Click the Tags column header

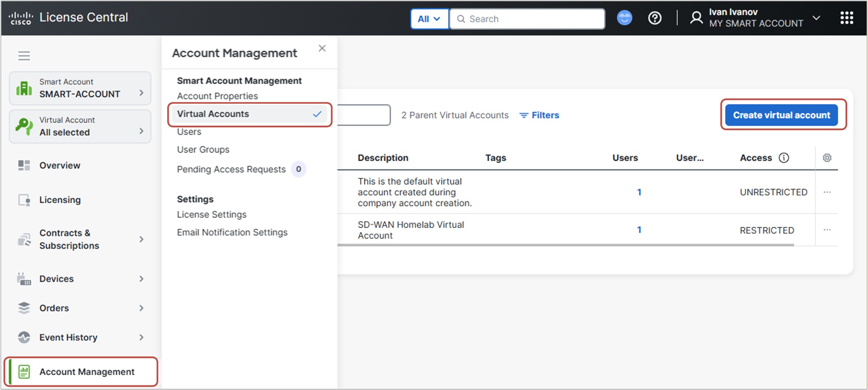(x=495, y=158)
